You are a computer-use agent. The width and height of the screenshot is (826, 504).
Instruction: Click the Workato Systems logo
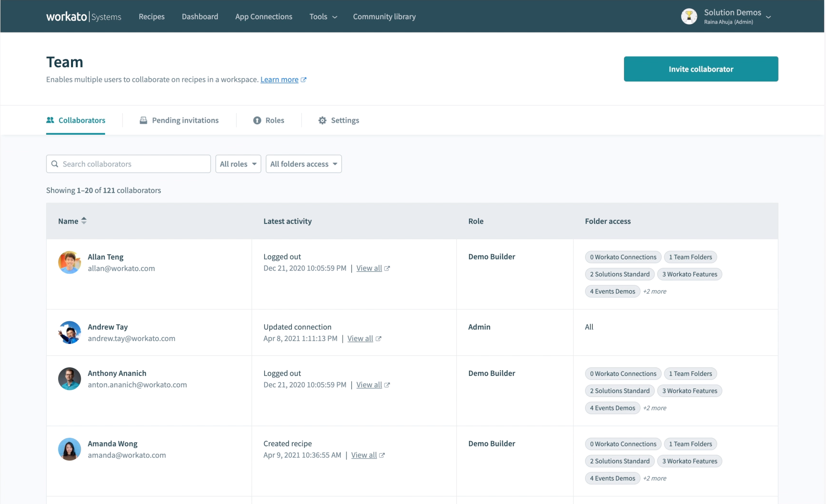click(x=84, y=16)
